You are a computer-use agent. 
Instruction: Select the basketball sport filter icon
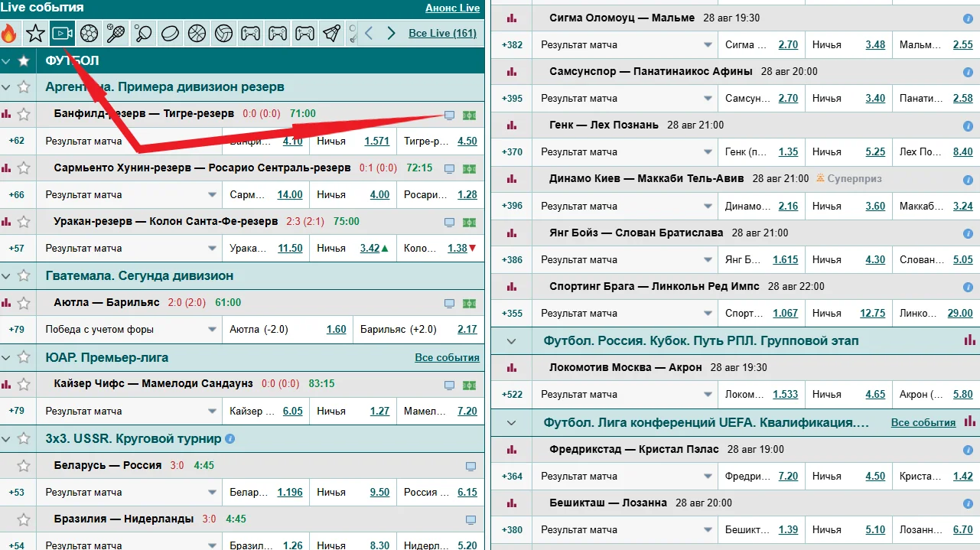(x=197, y=33)
